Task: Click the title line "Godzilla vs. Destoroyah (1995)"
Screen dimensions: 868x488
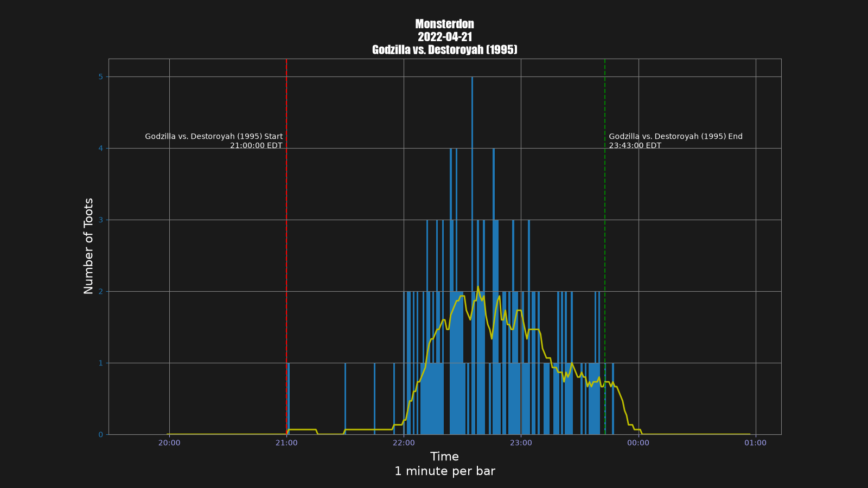Action: [x=445, y=50]
